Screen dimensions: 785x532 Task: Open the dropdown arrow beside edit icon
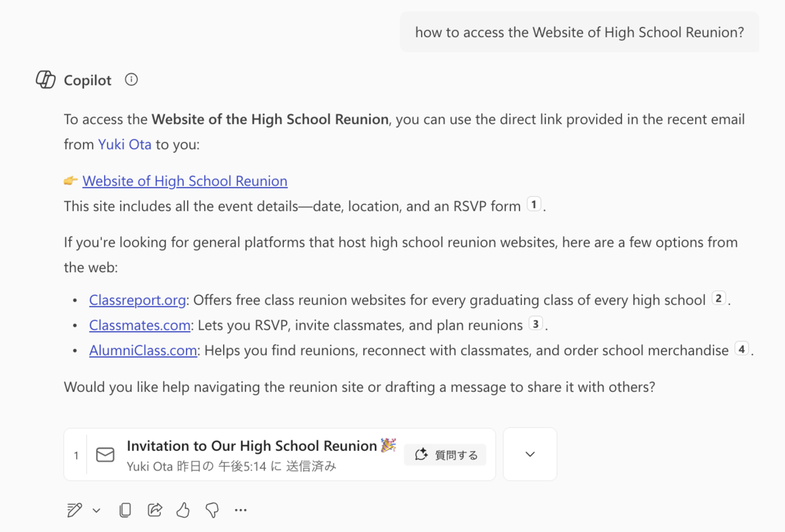96,510
